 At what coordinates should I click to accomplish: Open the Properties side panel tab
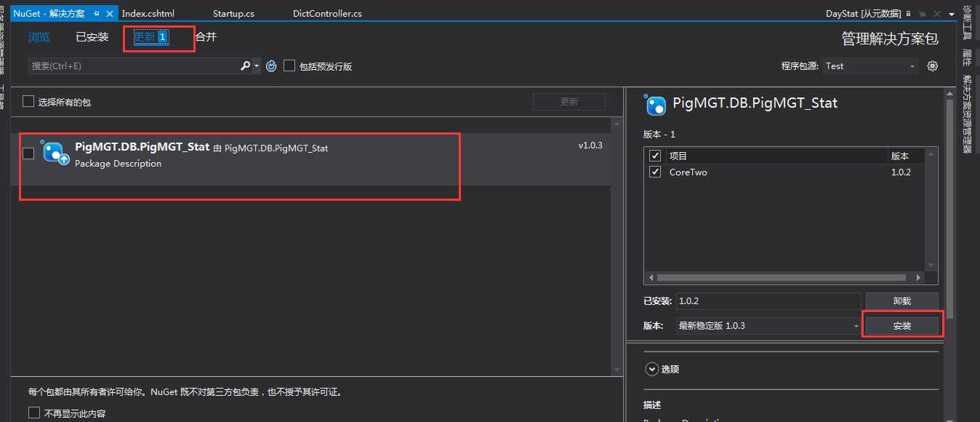pos(967,57)
